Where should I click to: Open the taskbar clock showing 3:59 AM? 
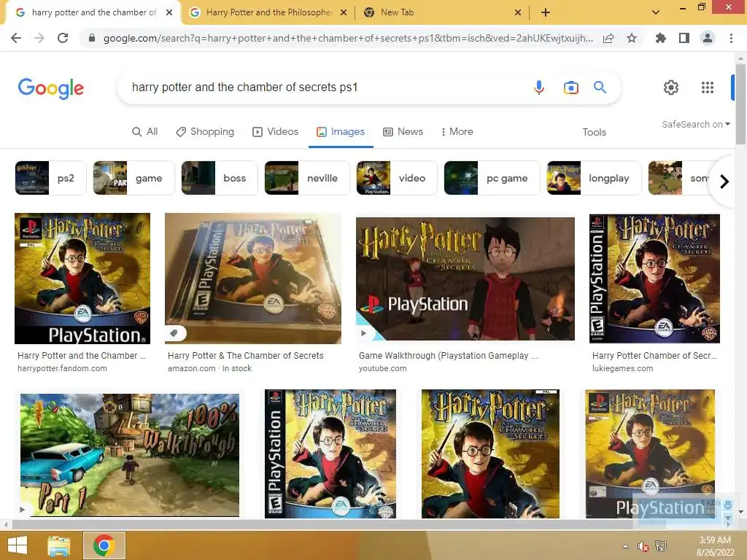(715, 546)
